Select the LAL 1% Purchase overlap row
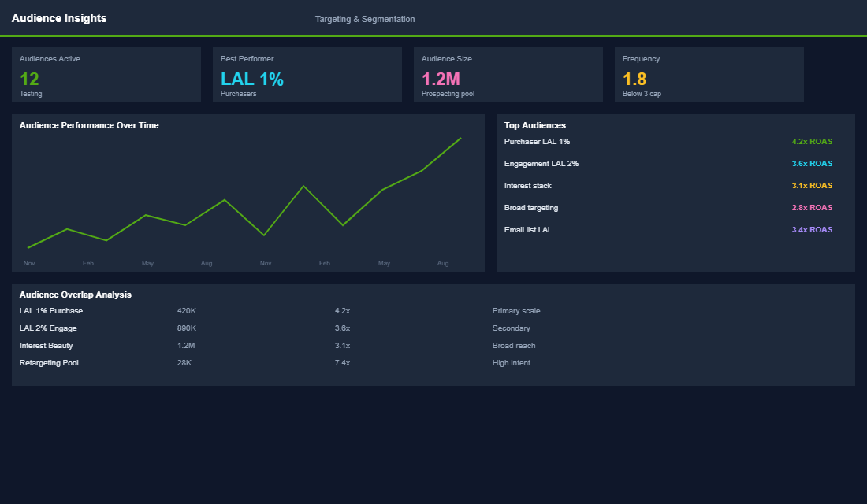 click(x=50, y=310)
